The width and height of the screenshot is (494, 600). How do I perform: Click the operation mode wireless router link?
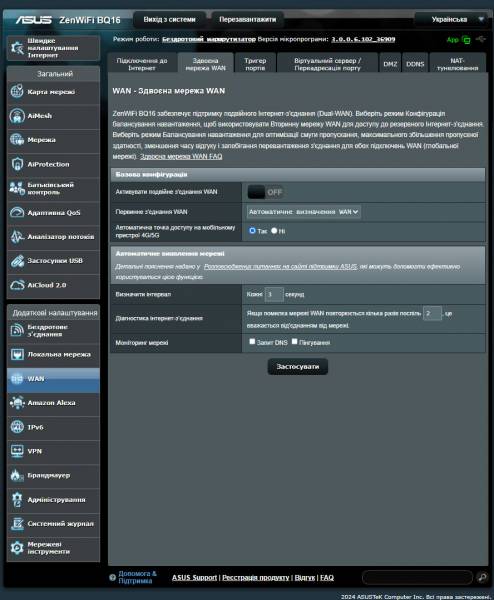pyautogui.click(x=209, y=39)
